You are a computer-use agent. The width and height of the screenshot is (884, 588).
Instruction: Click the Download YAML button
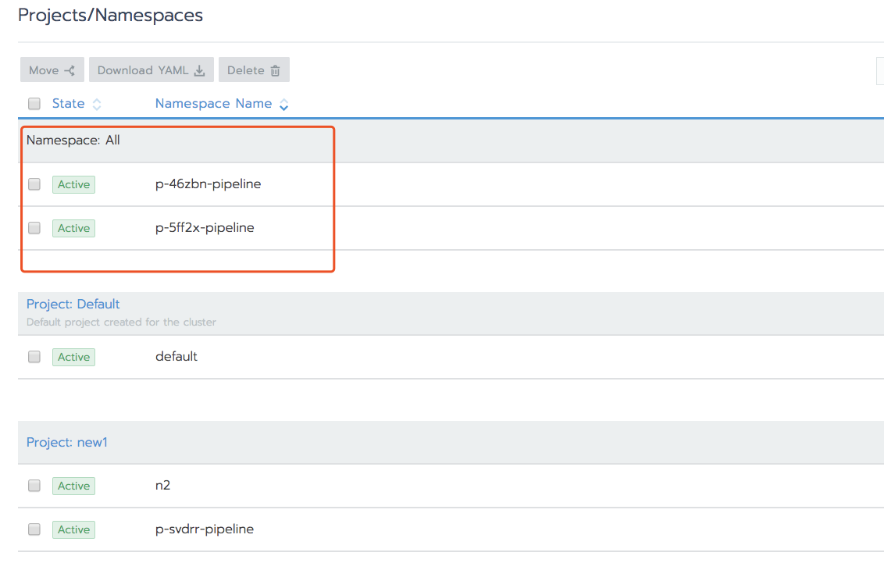point(151,69)
